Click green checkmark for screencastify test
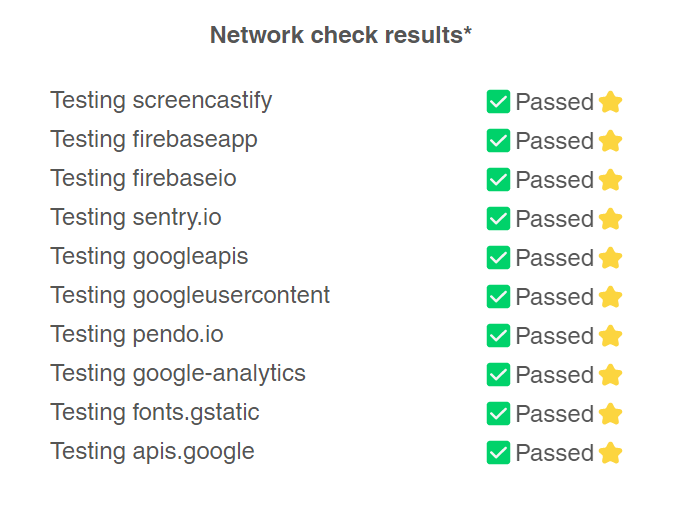This screenshot has width=674, height=511. pos(498,101)
